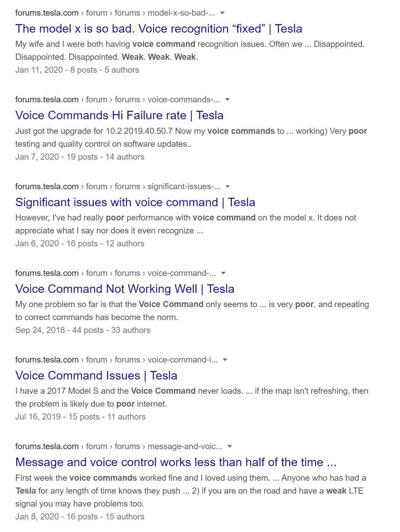Click the significant-issues URL breadcrumb

(118, 187)
